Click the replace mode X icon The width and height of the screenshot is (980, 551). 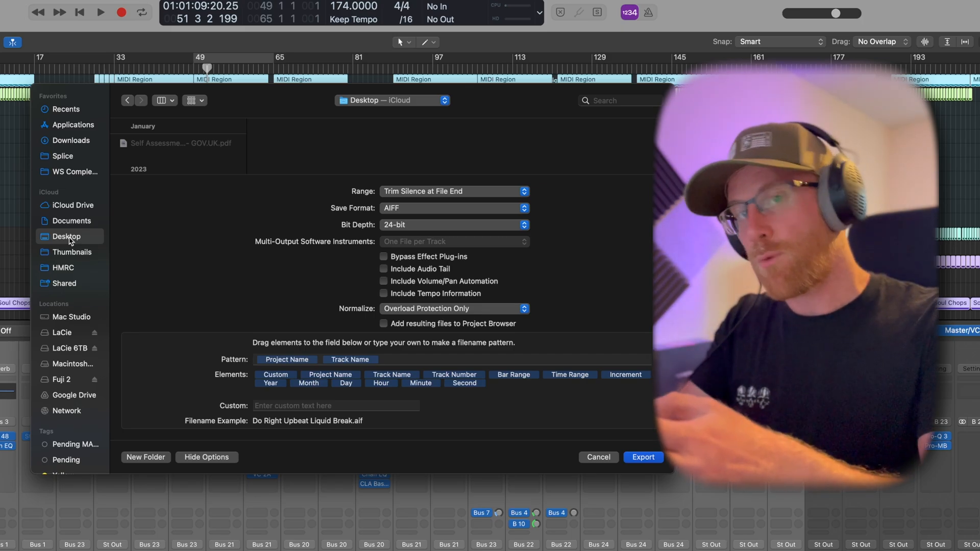pos(560,12)
